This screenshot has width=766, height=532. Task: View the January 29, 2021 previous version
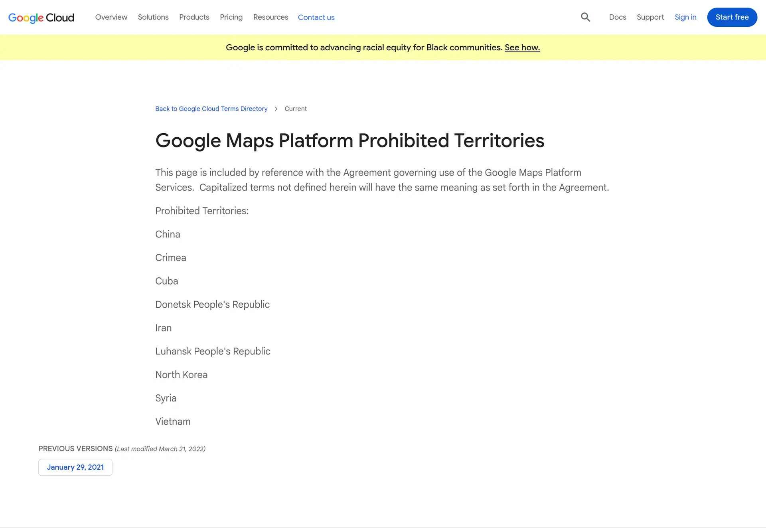75,467
